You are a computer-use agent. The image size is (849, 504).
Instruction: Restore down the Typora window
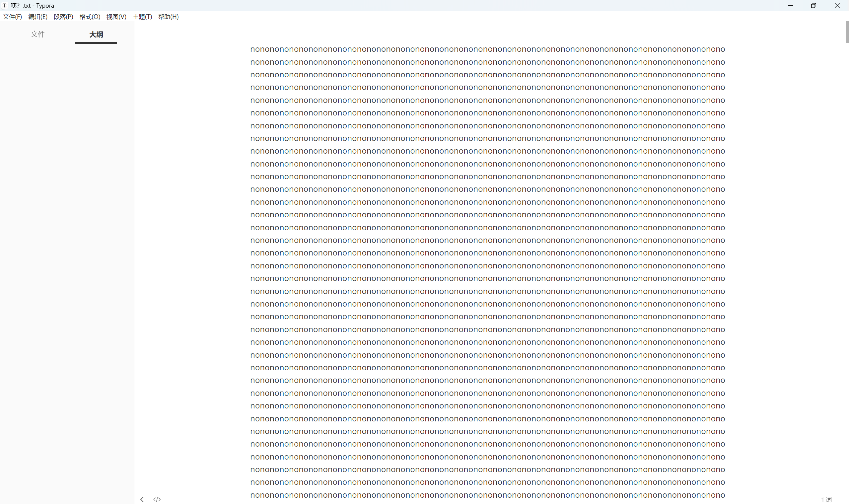coord(814,5)
